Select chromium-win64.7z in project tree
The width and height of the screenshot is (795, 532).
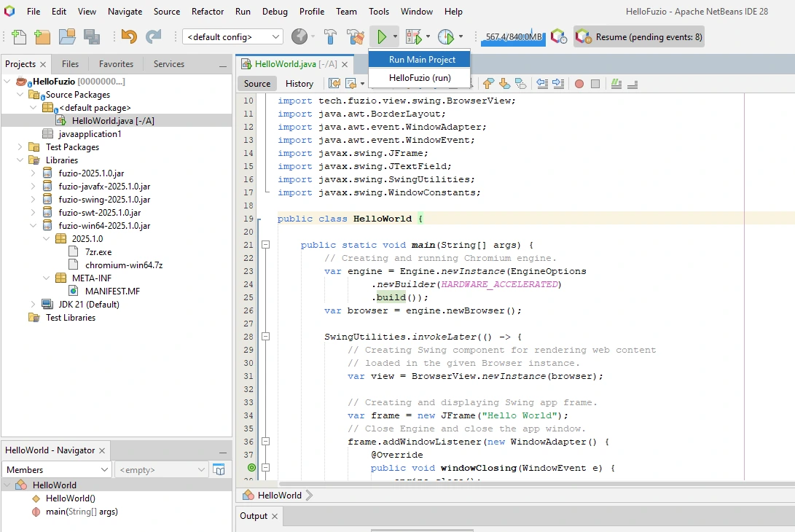coord(124,265)
